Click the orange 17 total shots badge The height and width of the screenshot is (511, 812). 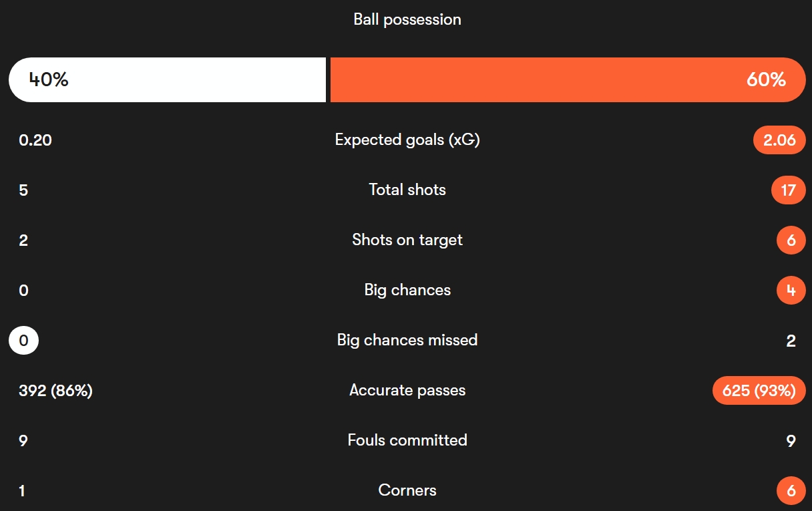(789, 190)
